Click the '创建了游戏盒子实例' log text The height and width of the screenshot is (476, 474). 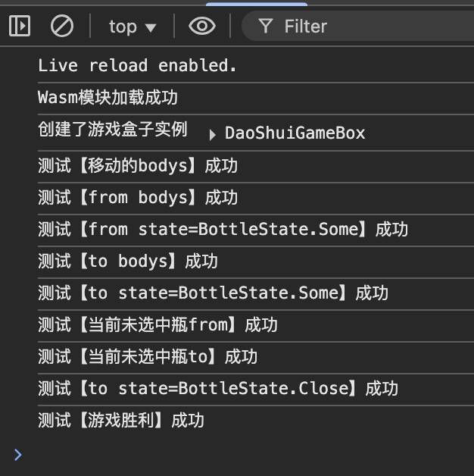[112, 130]
